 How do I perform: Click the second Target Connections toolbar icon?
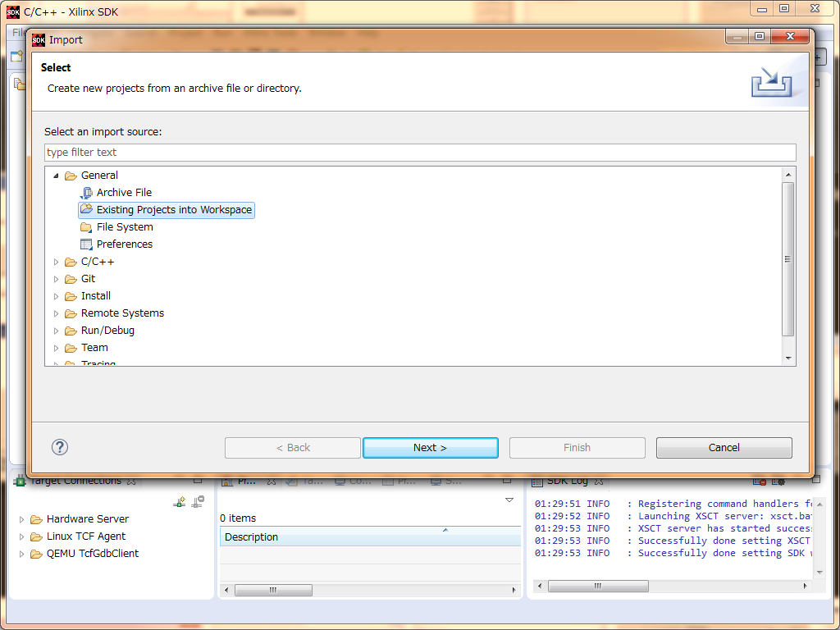coord(199,501)
